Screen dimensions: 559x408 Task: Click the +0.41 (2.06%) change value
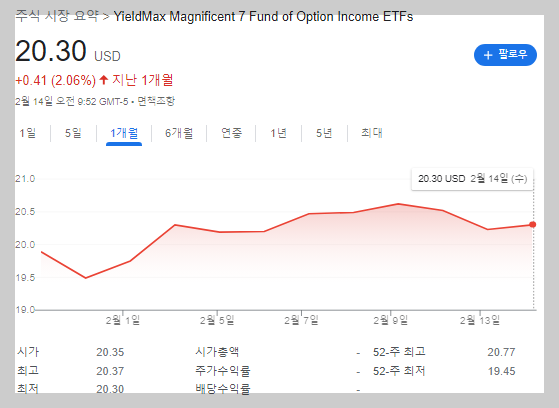(55, 80)
